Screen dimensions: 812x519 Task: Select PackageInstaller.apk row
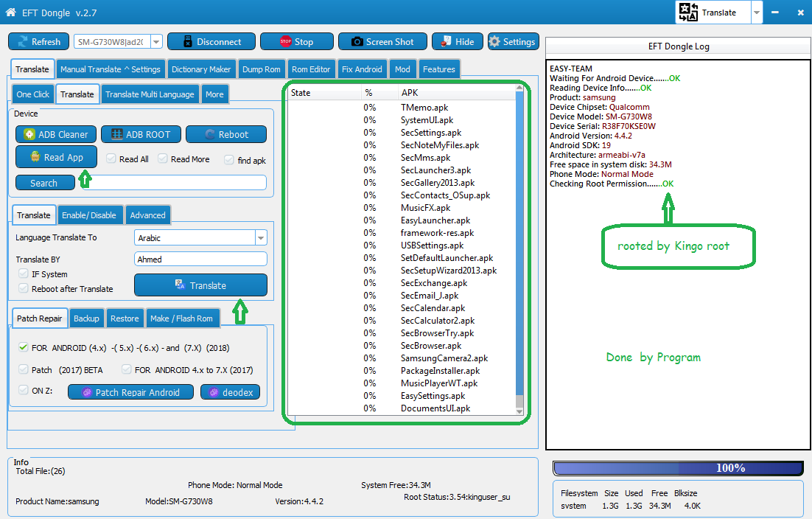point(402,371)
